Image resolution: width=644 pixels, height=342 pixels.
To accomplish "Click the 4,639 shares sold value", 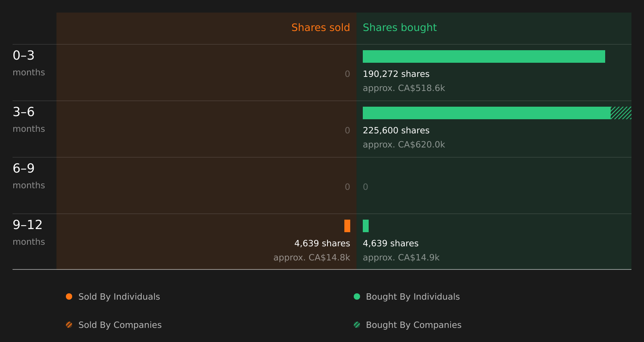I will 322,244.
